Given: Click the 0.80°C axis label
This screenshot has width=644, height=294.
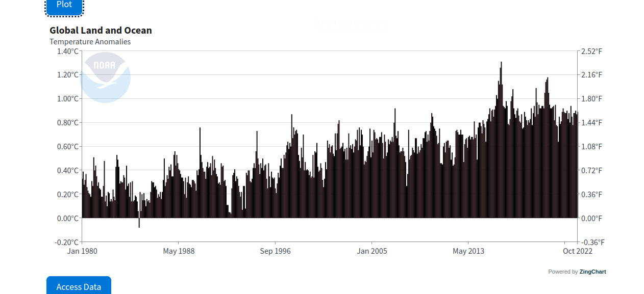Looking at the screenshot, I should (x=68, y=123).
